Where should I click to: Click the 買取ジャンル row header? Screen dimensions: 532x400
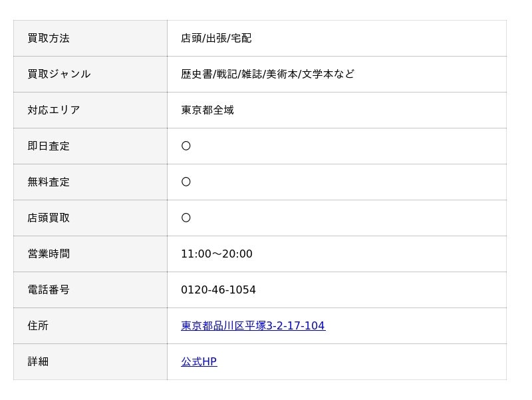tap(59, 75)
